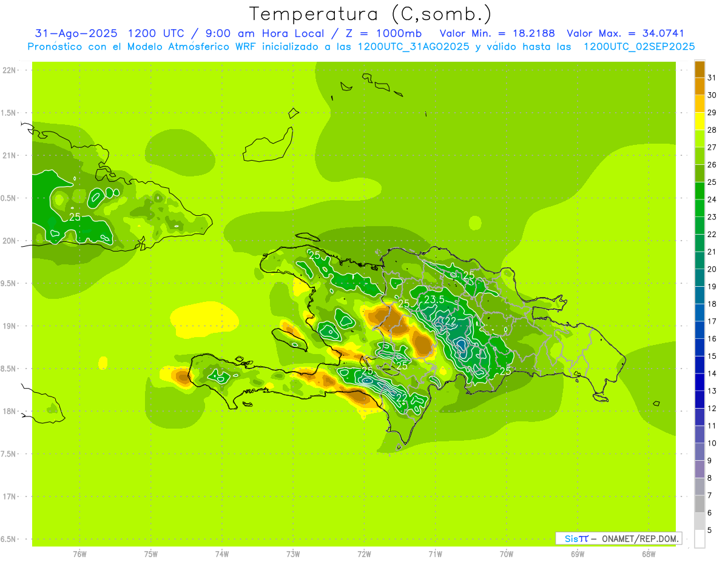Click the 'Valor Min. = 18.2188' value
Screen dimensions: 728x562
coord(497,33)
